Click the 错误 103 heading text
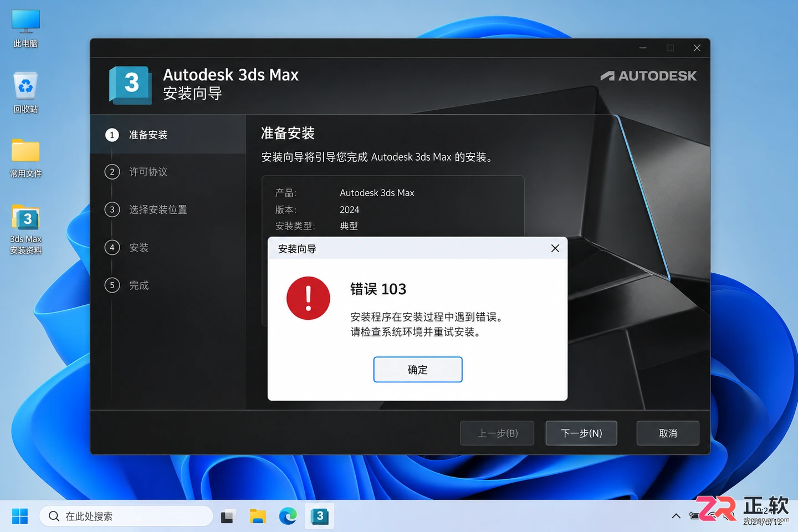Viewport: 798px width, 532px height. pyautogui.click(x=378, y=289)
